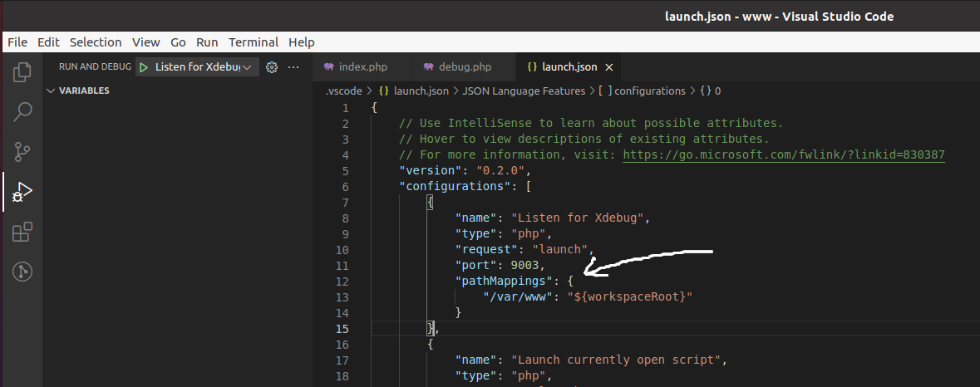The image size is (980, 387).
Task: Open the Help menu
Action: 301,42
